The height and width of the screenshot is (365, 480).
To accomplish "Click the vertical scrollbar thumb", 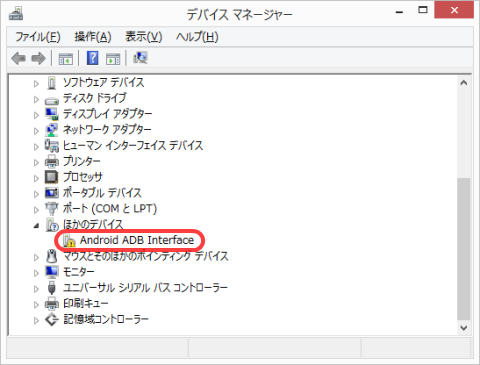I will pos(463,249).
